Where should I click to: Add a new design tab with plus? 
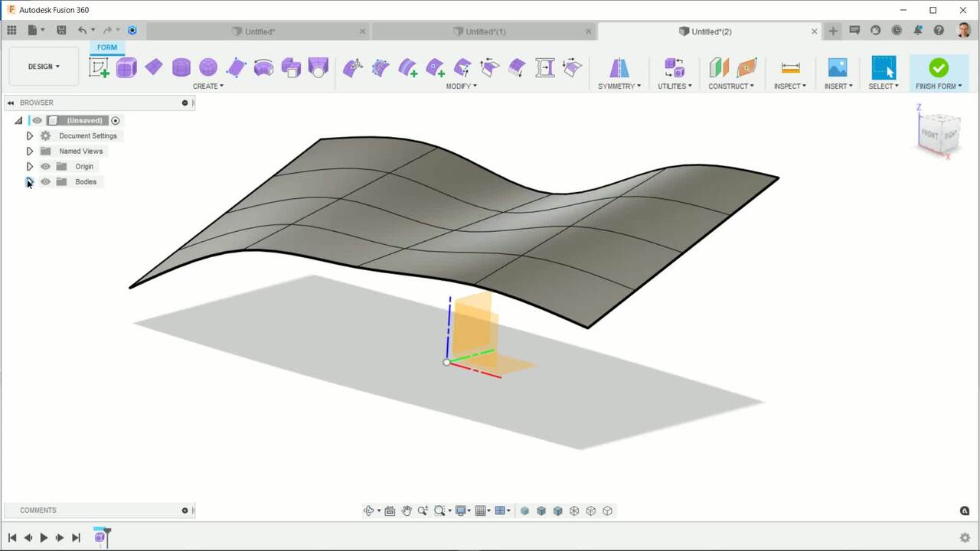tap(833, 31)
